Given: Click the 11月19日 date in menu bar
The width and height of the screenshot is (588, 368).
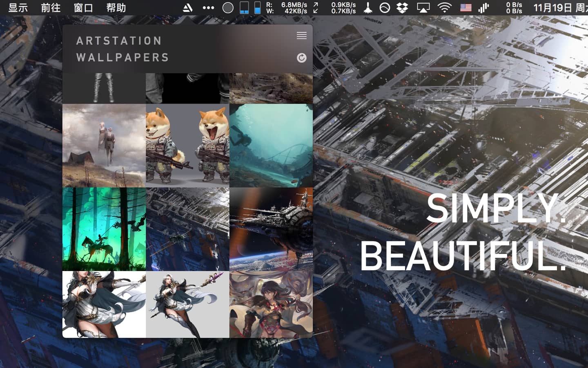Looking at the screenshot, I should pyautogui.click(x=552, y=7).
